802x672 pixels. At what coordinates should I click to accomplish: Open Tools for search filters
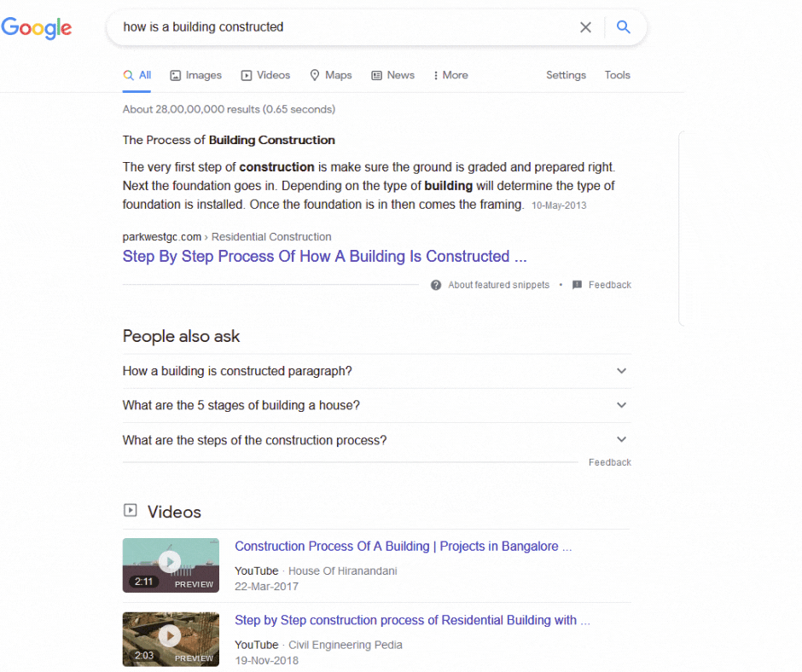[x=617, y=75]
